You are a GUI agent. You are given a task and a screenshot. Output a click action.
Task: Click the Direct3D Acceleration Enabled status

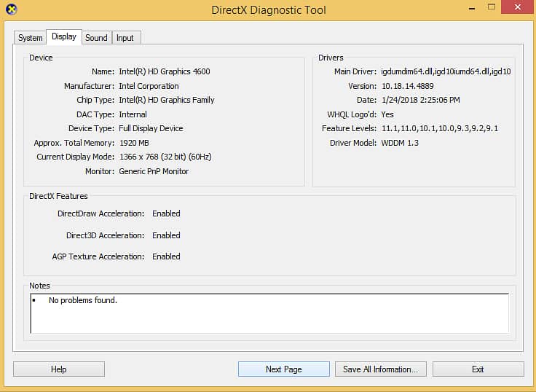166,235
